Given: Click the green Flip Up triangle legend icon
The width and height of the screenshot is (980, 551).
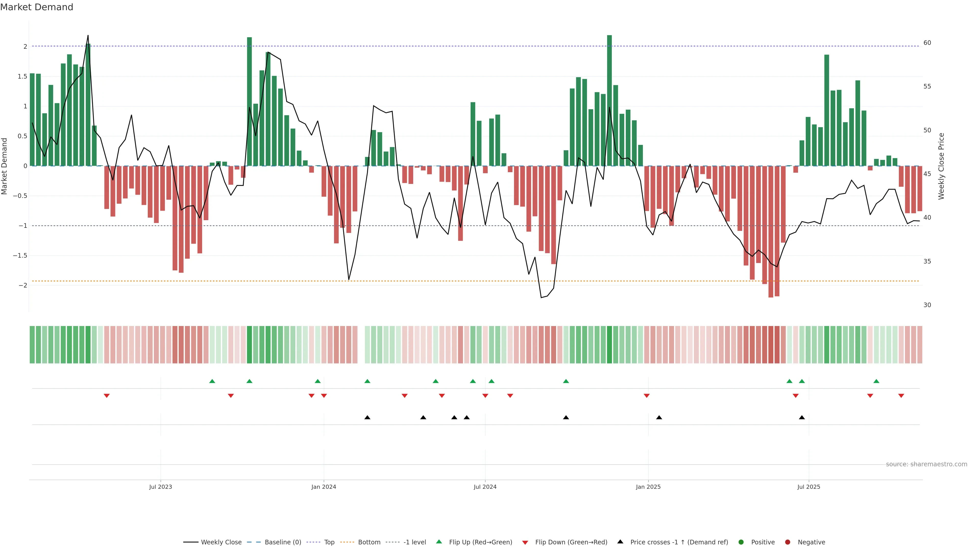Looking at the screenshot, I should 439,542.
